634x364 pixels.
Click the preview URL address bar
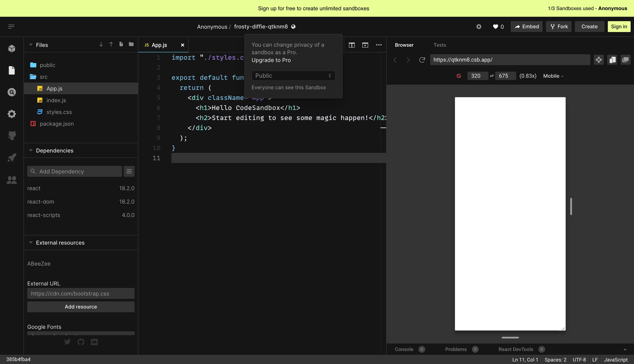510,60
